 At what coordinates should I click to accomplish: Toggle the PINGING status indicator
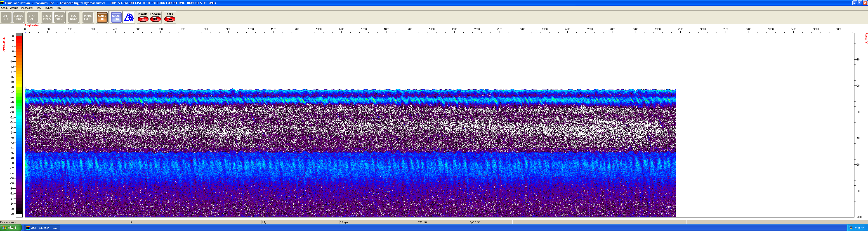[143, 18]
